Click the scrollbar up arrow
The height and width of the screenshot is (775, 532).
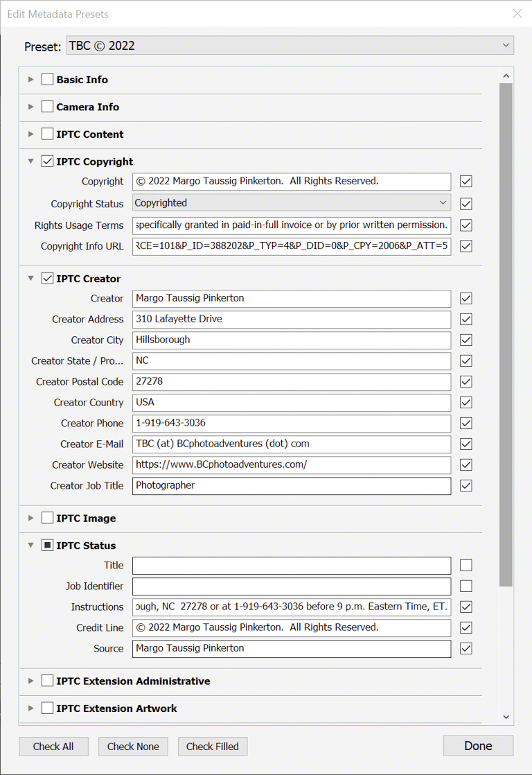point(506,76)
